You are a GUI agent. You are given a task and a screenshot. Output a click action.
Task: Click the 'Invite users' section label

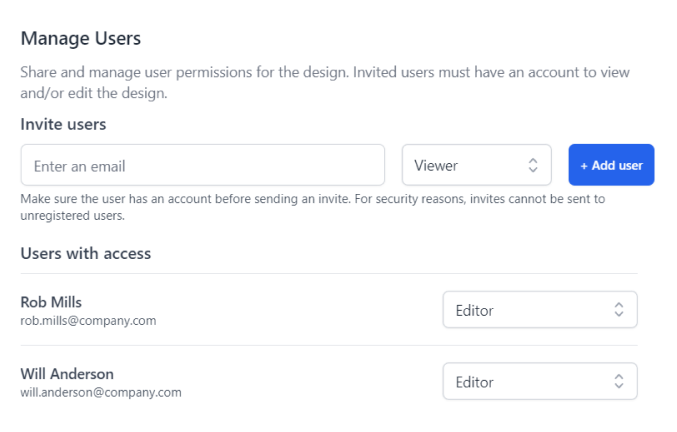[x=63, y=124]
